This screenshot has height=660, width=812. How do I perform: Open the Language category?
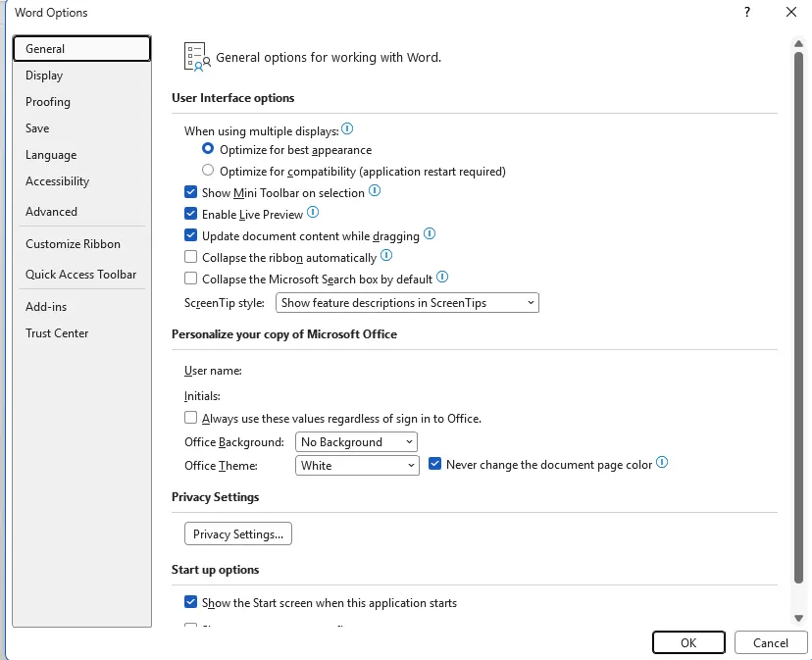click(81, 155)
